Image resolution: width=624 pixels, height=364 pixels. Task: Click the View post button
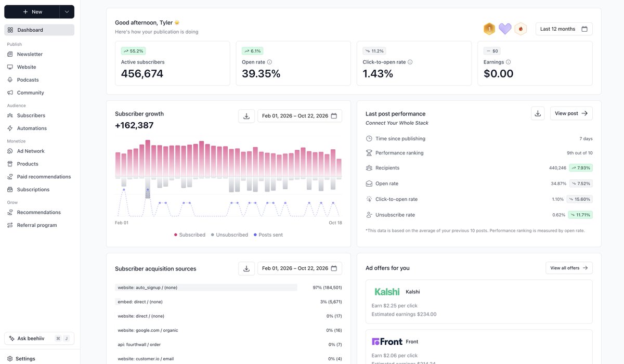pos(571,113)
